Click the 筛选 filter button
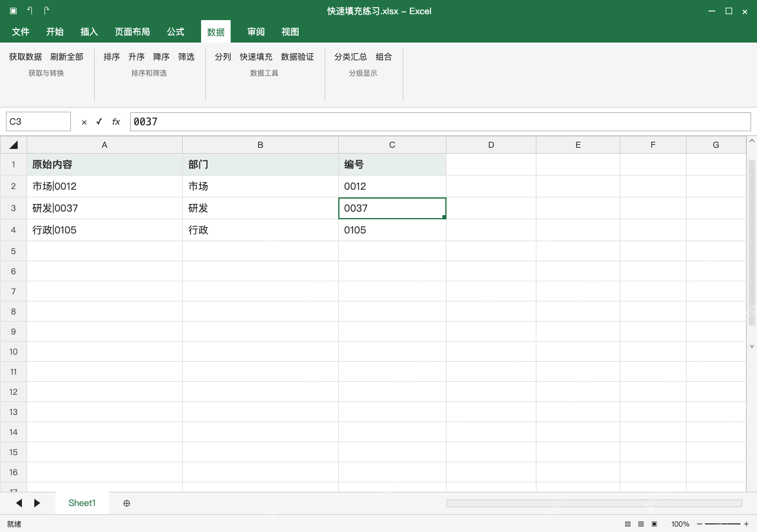Viewport: 757px width, 532px height. tap(186, 57)
